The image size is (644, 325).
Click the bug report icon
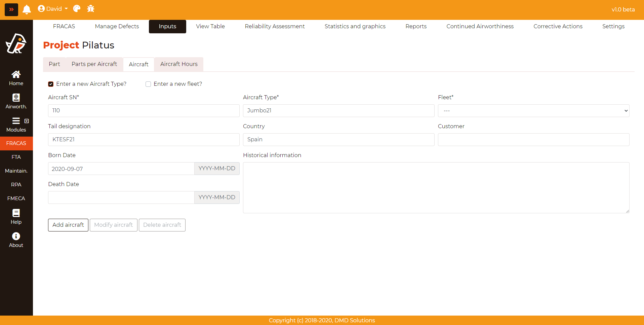pyautogui.click(x=91, y=9)
